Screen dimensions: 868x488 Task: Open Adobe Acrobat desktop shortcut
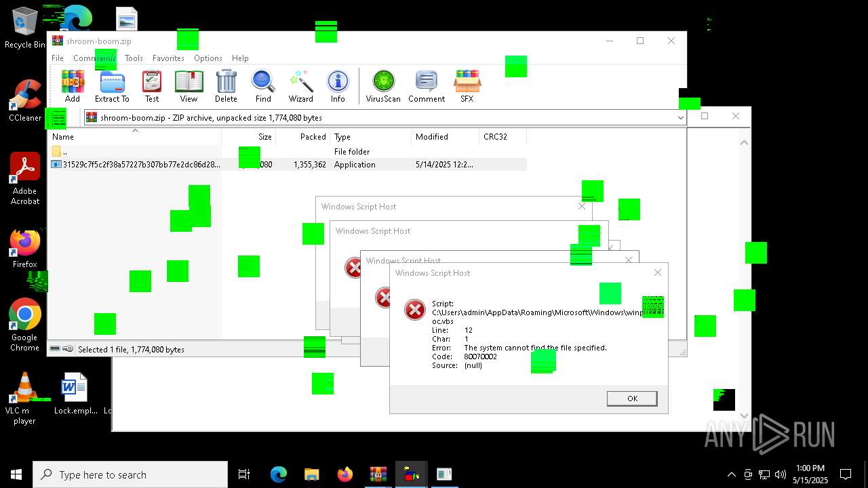tap(25, 178)
